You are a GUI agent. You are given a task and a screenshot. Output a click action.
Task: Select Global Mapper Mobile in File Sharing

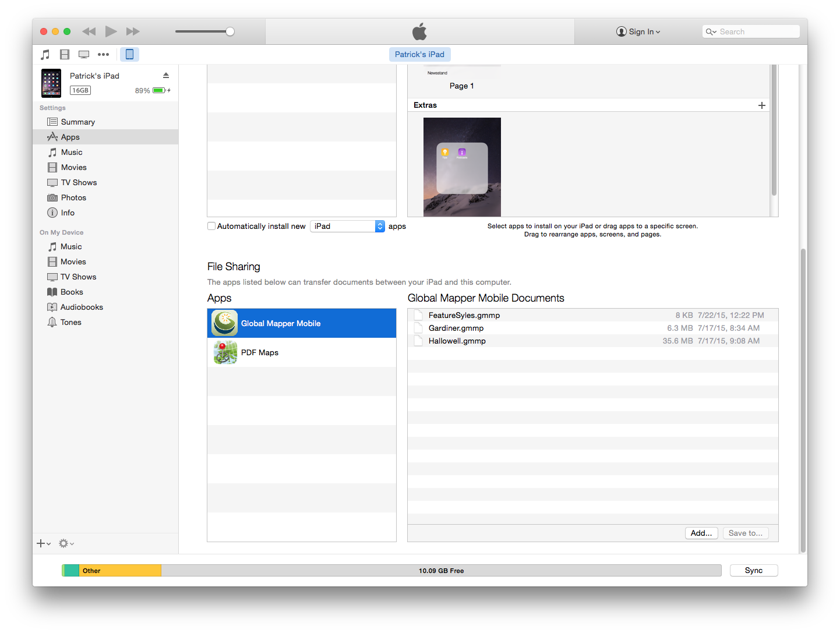(302, 323)
